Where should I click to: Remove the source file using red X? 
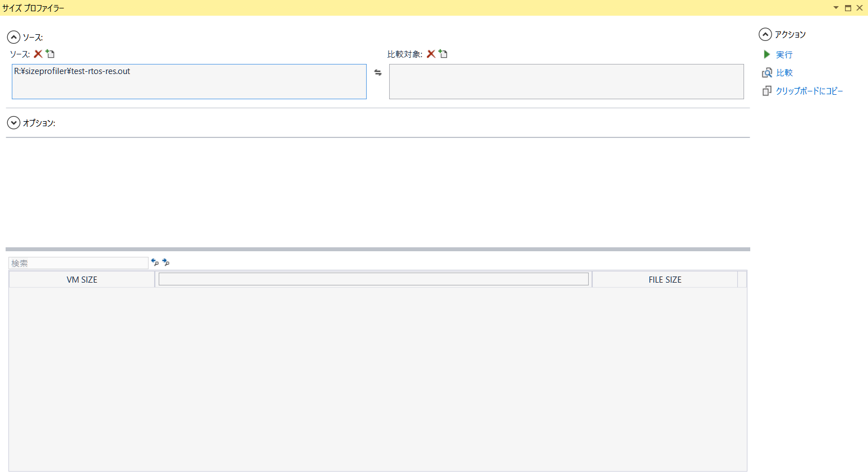[38, 54]
